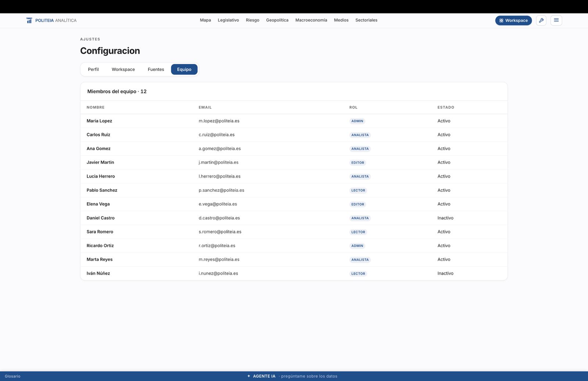Navigate to Geopolítica
The width and height of the screenshot is (588, 381).
pos(277,20)
